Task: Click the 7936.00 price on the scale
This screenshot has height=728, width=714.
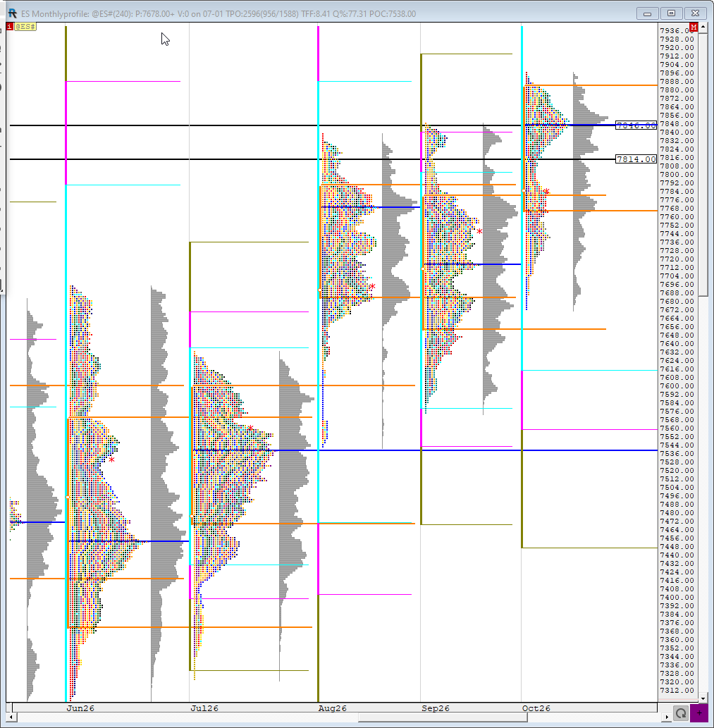Action: click(677, 30)
